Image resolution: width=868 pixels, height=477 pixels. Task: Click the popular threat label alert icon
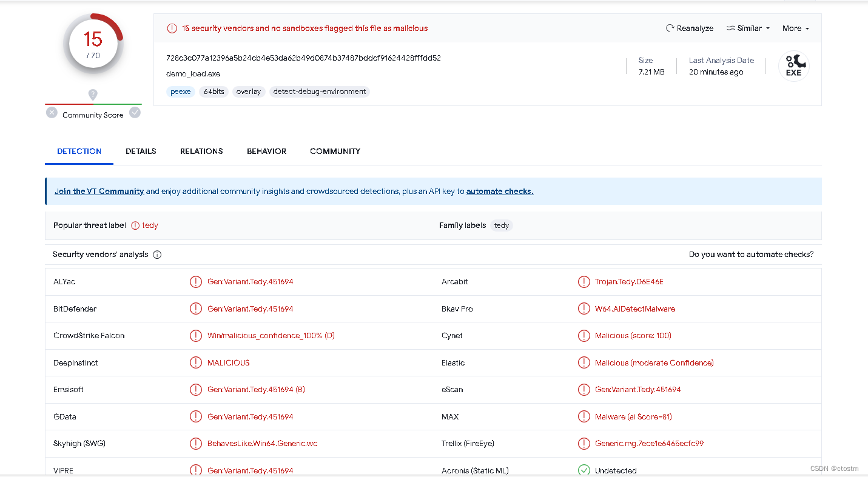click(135, 225)
